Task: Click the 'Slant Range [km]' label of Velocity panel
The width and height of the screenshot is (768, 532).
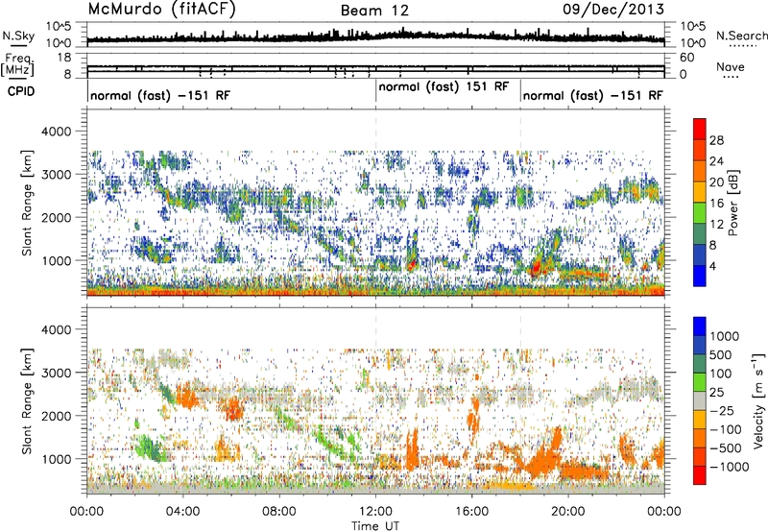Action: (27, 400)
